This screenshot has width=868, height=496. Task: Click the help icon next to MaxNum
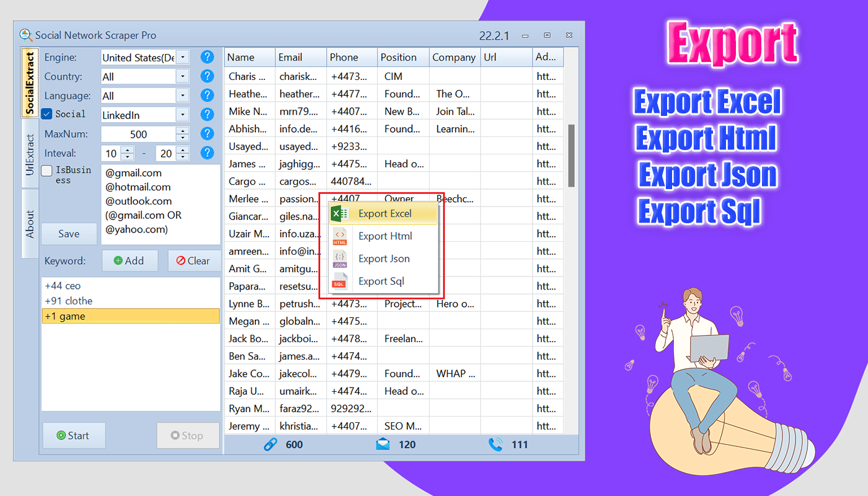click(x=207, y=133)
